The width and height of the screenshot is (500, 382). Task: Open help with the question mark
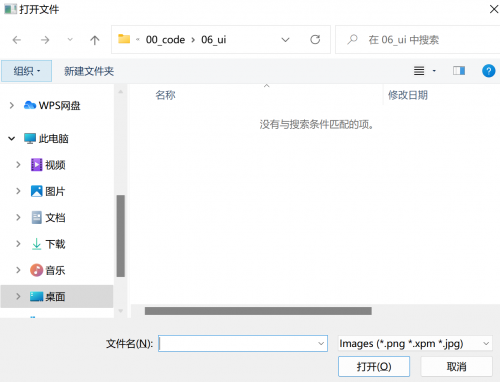click(488, 71)
